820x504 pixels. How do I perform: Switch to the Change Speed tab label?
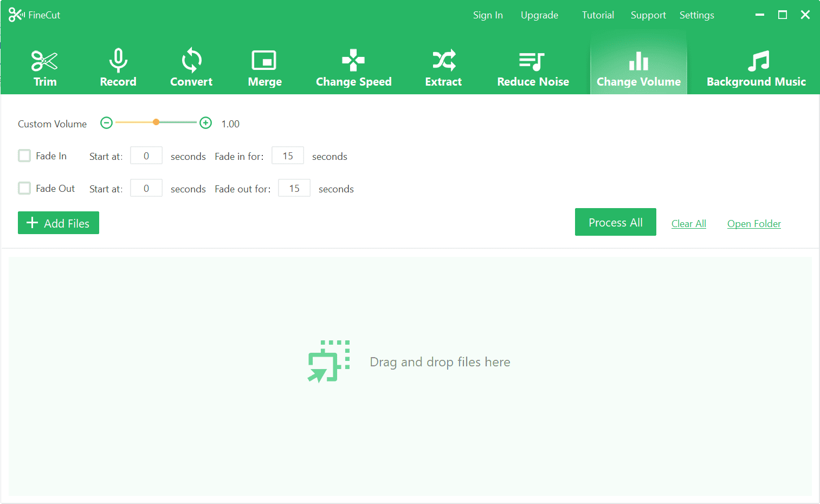click(354, 82)
